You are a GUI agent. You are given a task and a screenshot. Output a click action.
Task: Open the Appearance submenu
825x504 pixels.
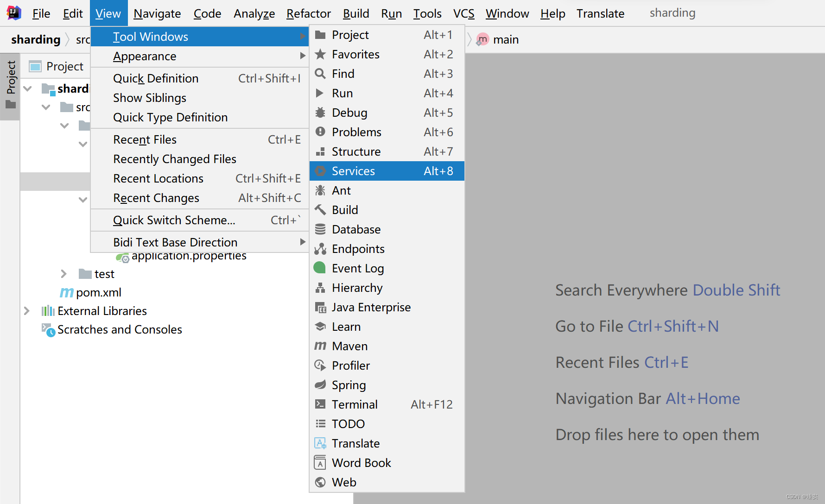200,56
